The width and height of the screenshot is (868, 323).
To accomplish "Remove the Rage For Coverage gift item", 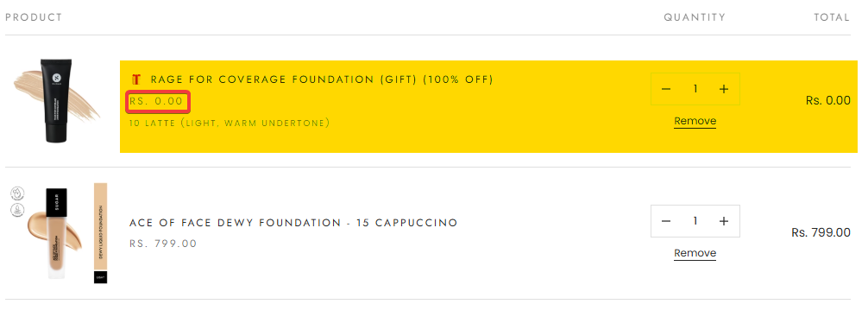I will [695, 121].
